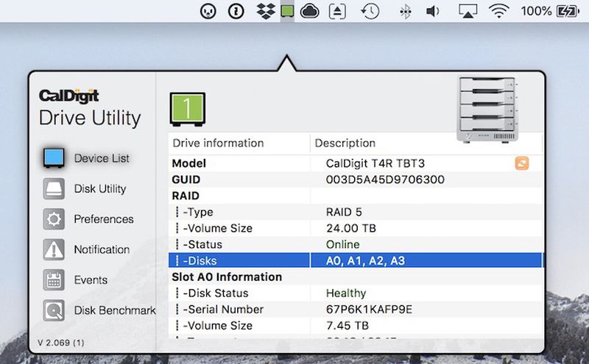Select the Slot A0 Information row

[356, 276]
